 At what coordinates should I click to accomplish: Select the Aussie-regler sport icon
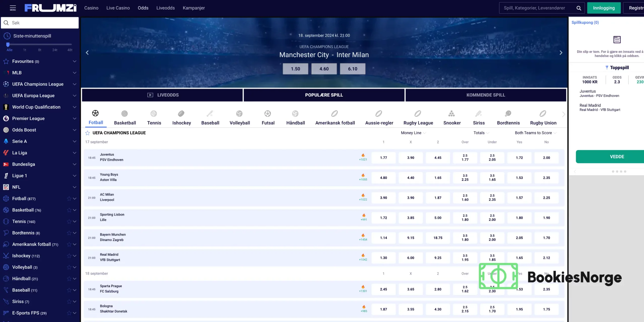coord(379,114)
